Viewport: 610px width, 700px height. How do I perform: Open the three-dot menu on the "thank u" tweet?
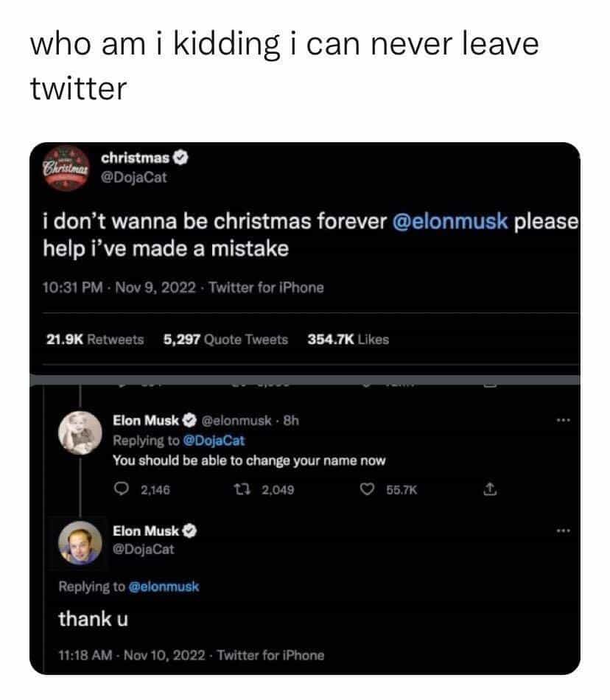[x=564, y=531]
